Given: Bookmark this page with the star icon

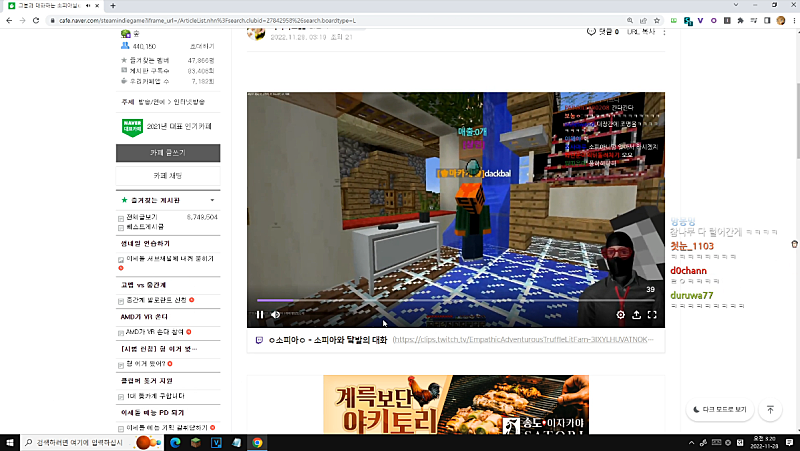Looking at the screenshot, I should point(657,20).
